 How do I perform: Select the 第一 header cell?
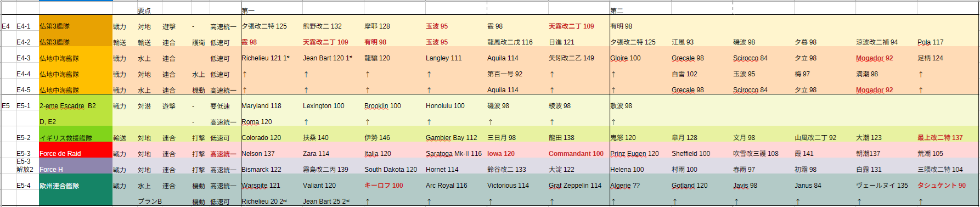point(272,10)
